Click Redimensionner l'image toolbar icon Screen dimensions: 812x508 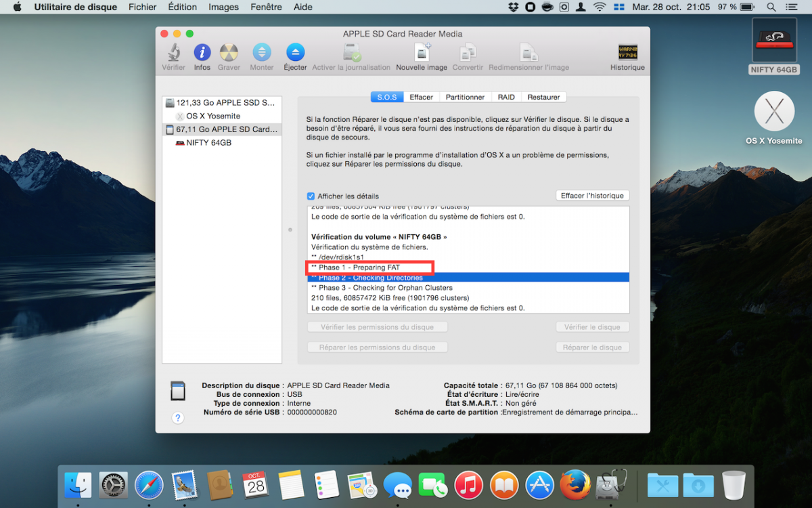pyautogui.click(x=528, y=53)
